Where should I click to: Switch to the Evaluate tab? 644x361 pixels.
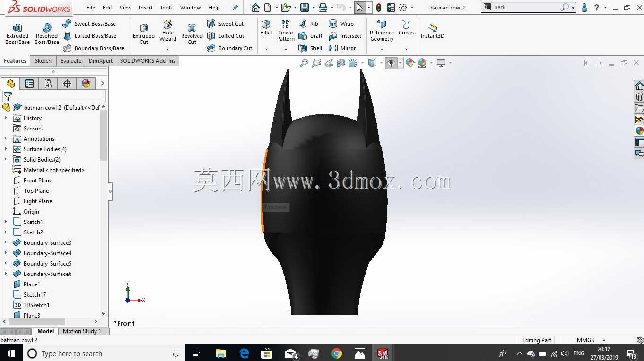pyautogui.click(x=71, y=61)
